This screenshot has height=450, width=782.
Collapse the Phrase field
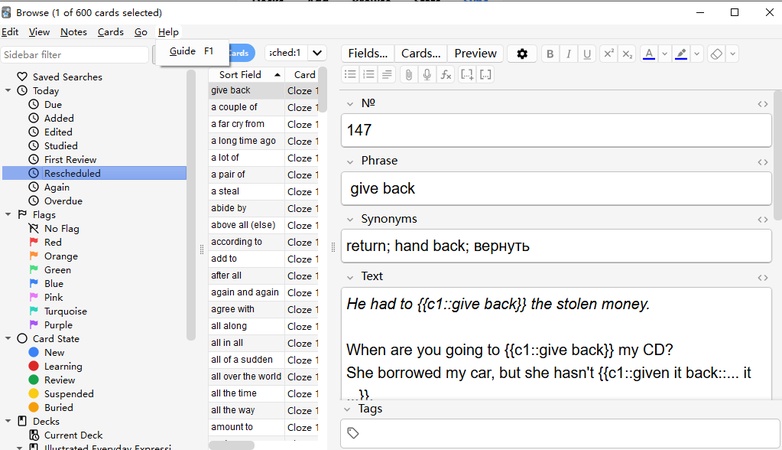350,162
